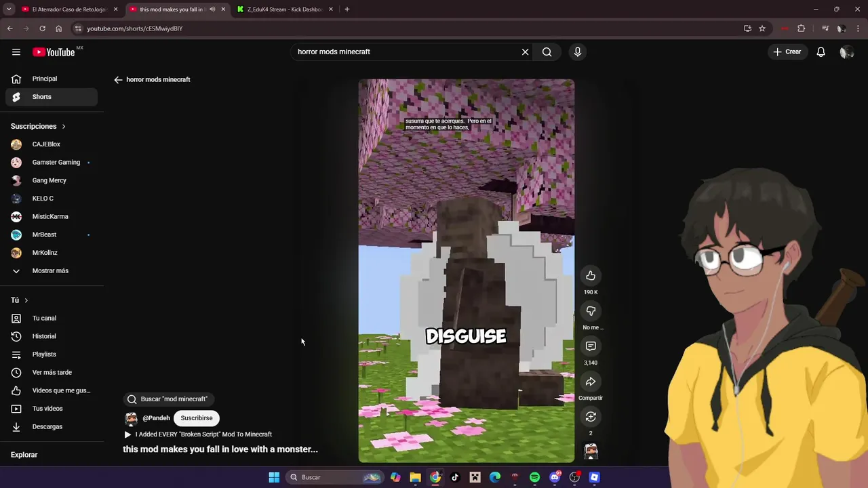This screenshot has width=868, height=488.
Task: Run search with the magnifier button
Action: 547,52
